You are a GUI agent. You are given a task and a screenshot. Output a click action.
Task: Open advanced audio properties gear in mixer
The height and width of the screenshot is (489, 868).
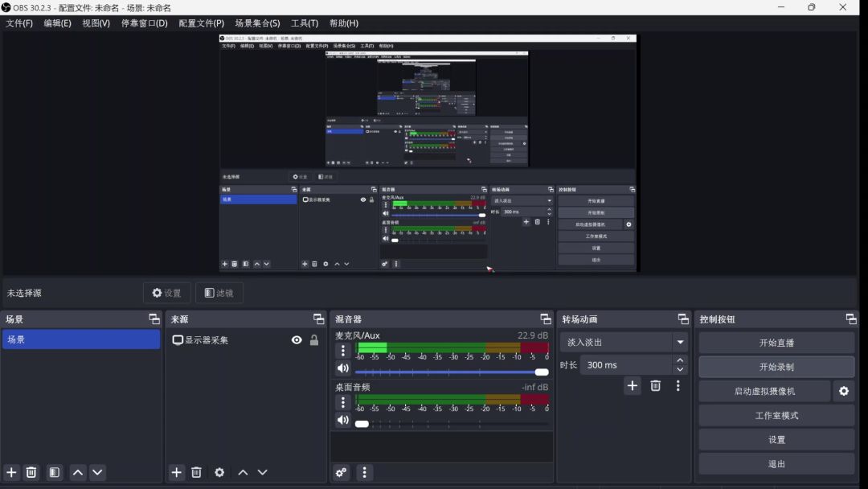342,473
